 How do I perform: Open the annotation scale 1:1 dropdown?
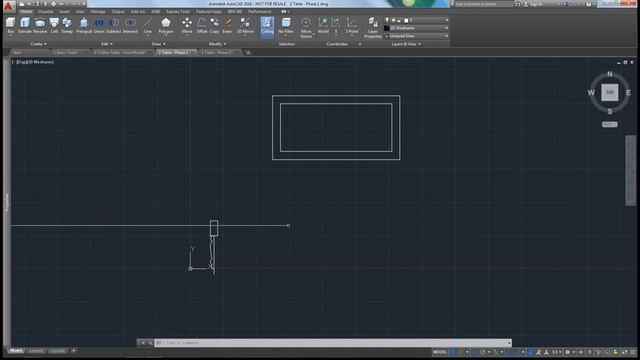pos(557,352)
